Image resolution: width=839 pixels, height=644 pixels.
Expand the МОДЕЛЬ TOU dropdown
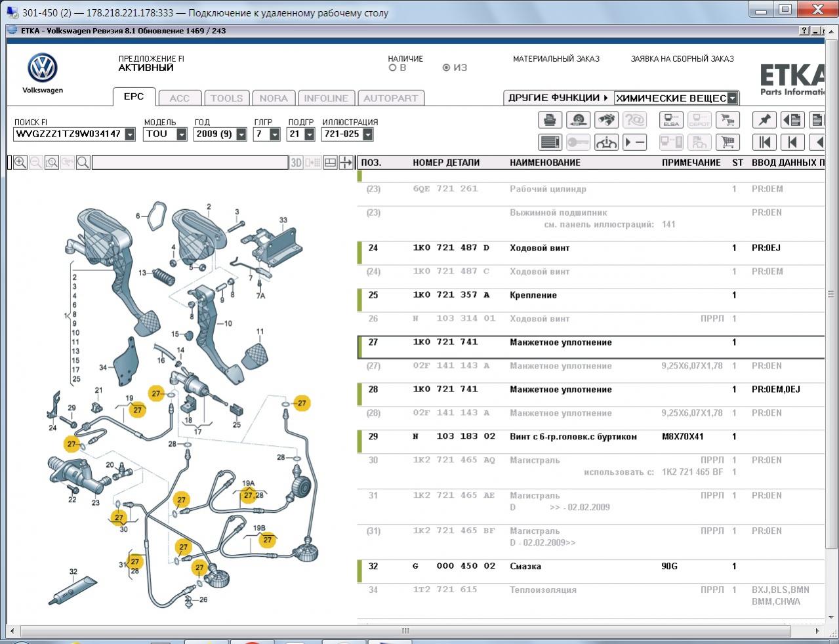182,134
